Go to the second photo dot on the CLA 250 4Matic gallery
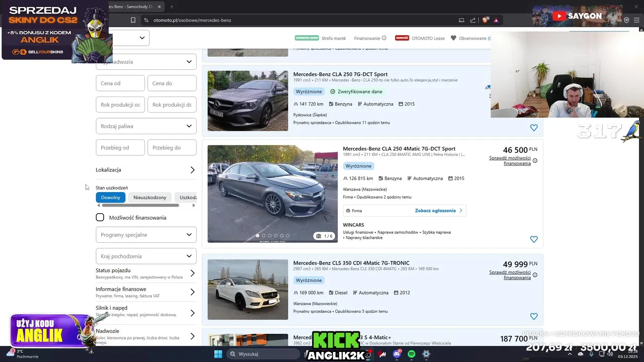 [264, 236]
